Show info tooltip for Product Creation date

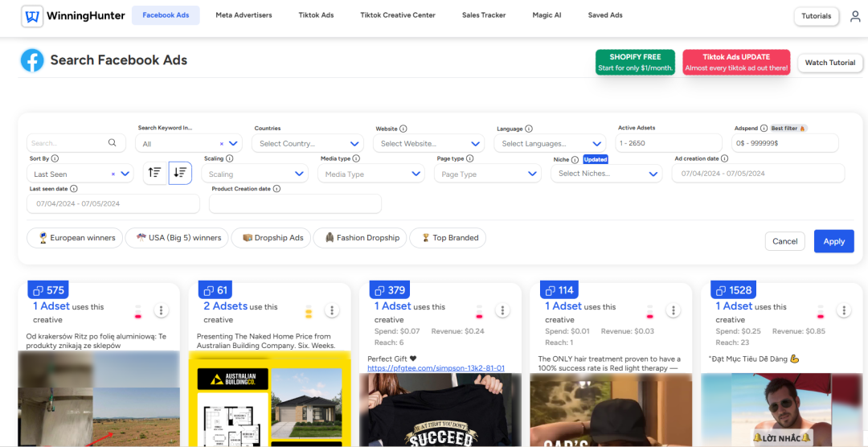tap(276, 189)
